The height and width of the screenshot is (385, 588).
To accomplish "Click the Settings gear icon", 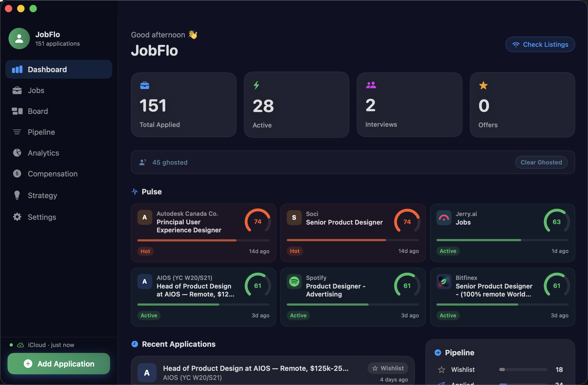I will coord(17,217).
